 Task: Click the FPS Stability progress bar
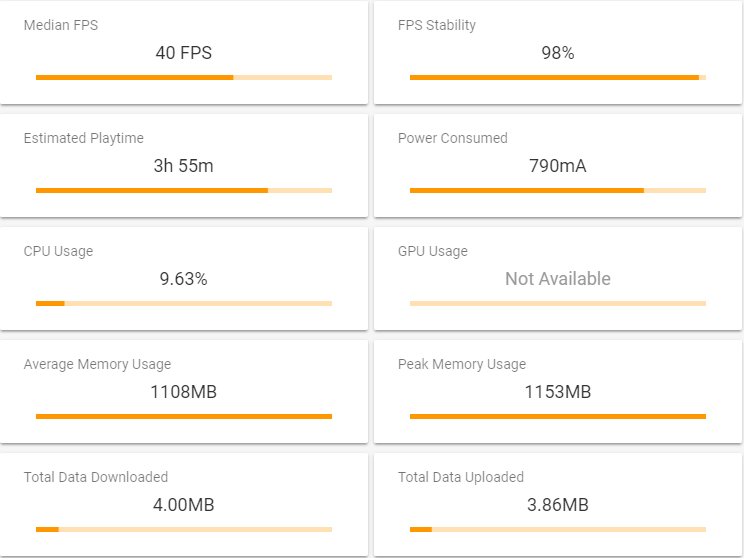[x=558, y=77]
